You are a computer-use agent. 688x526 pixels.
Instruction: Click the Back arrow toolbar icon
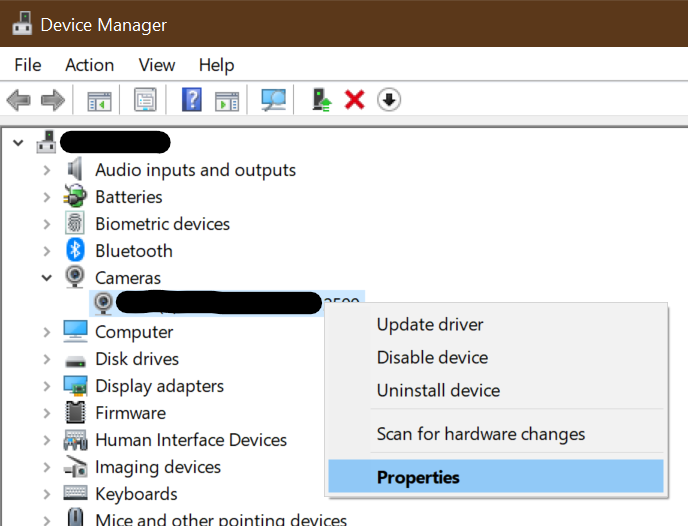[x=18, y=100]
